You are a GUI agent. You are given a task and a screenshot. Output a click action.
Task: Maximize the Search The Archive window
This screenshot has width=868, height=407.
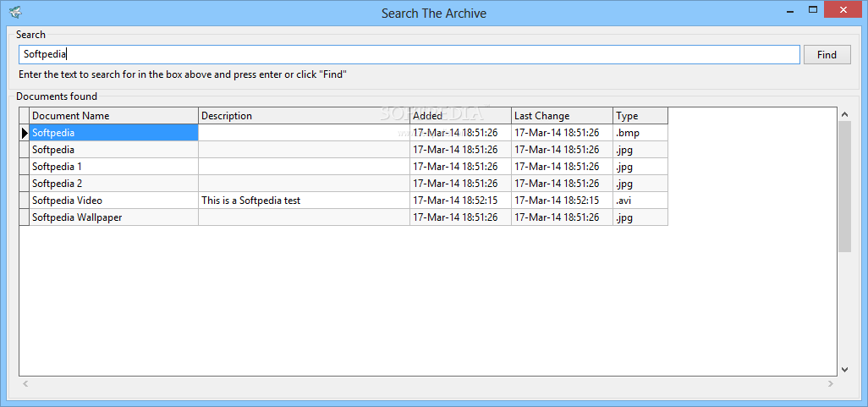(813, 9)
